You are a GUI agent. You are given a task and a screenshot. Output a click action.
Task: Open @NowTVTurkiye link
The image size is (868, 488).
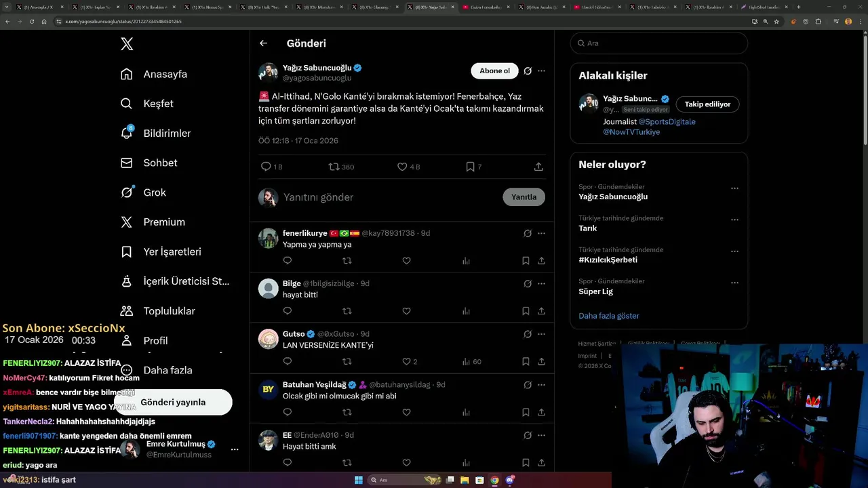(631, 132)
